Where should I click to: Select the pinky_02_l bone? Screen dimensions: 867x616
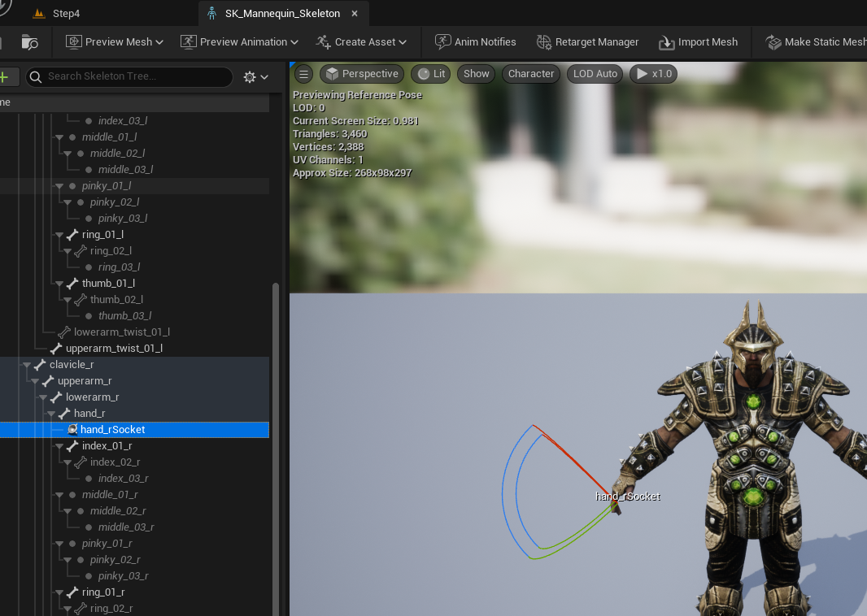[115, 202]
